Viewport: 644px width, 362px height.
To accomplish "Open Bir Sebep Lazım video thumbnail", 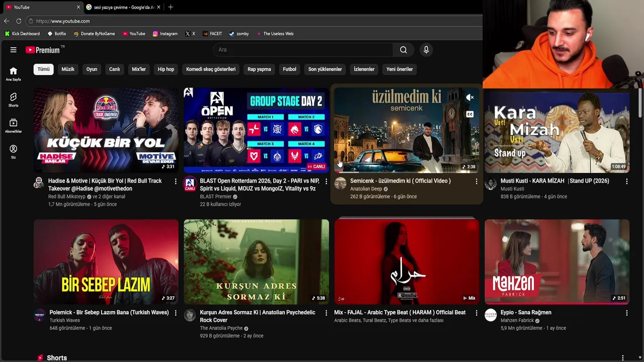I will pyautogui.click(x=106, y=262).
